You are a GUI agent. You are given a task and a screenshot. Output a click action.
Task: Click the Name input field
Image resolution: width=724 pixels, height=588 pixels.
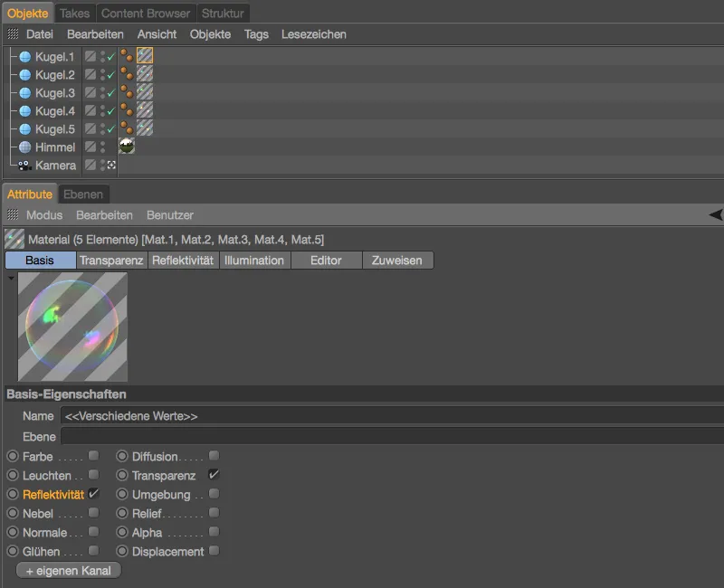392,416
